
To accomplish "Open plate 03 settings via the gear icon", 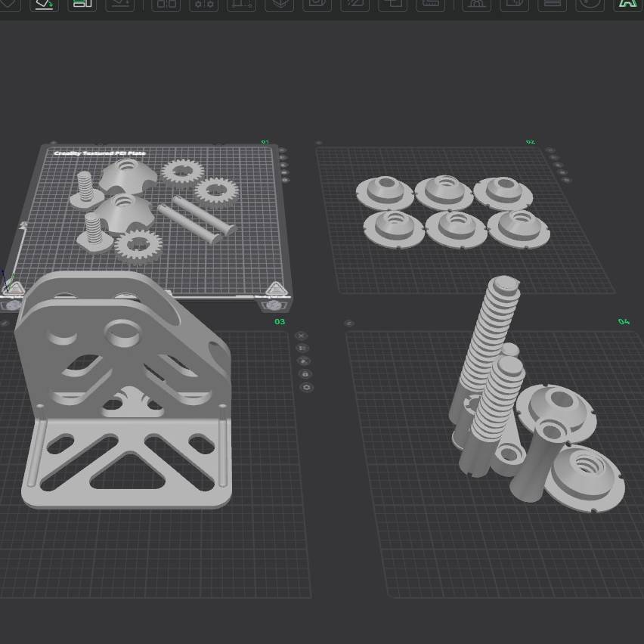I will pos(306,388).
